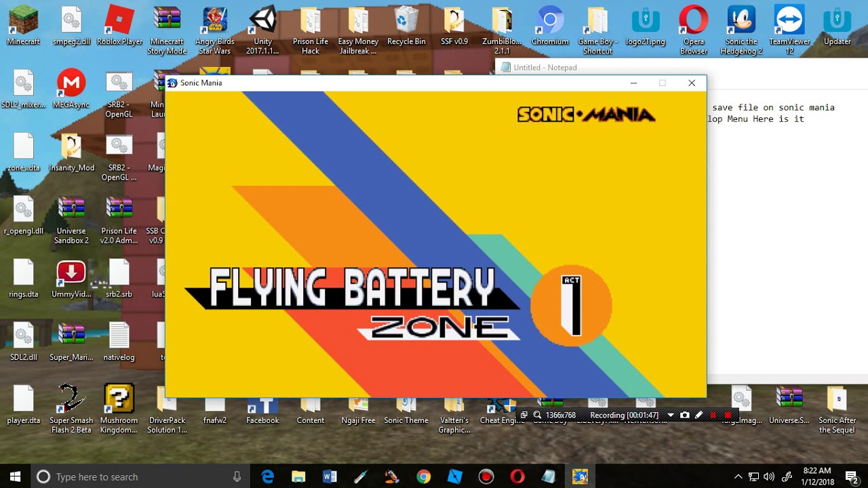The height and width of the screenshot is (488, 868).
Task: Pause the screen recording
Action: [713, 415]
